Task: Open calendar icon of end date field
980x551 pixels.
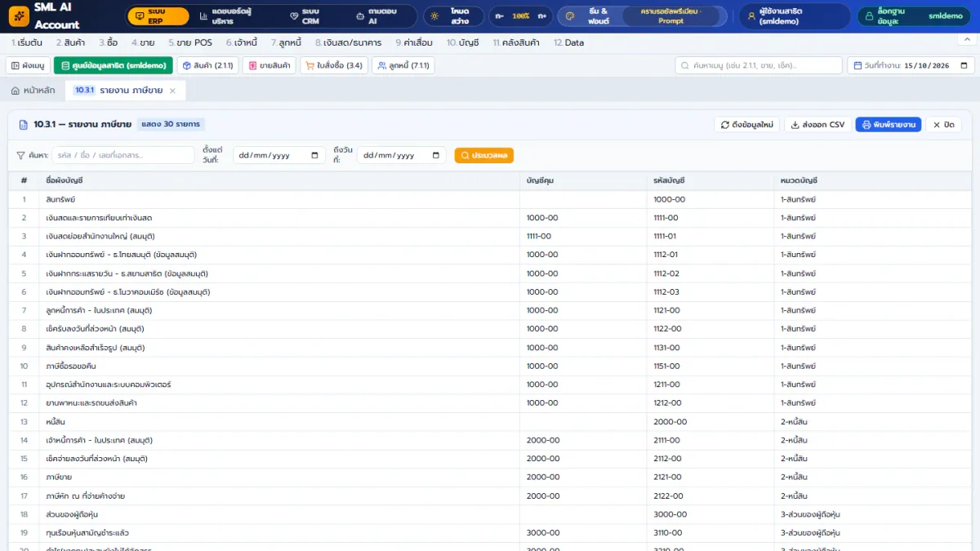Action: point(436,155)
